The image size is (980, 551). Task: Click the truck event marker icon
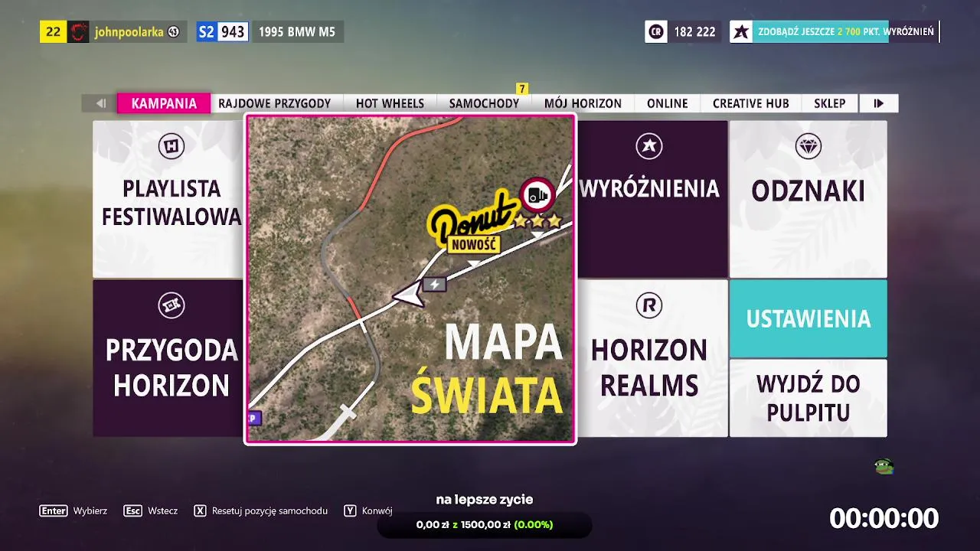pos(537,196)
